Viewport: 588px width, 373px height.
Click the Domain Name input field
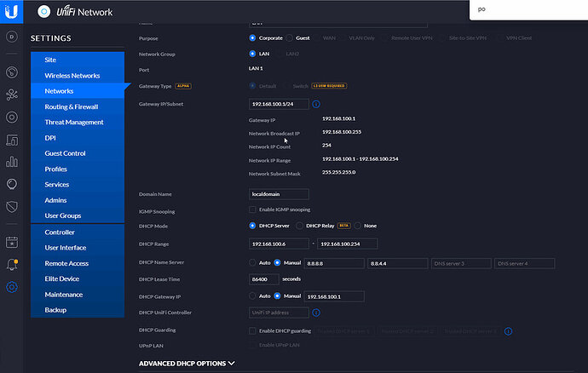(279, 194)
